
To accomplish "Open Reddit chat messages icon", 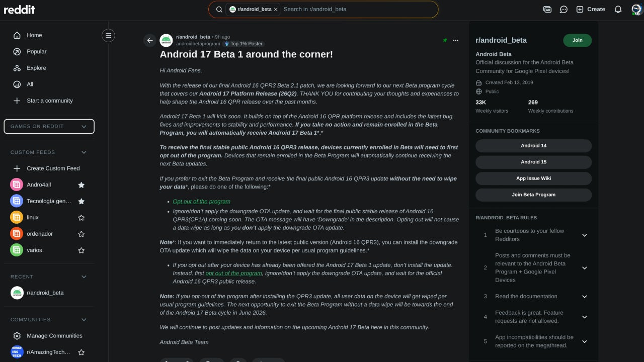I will point(563,9).
